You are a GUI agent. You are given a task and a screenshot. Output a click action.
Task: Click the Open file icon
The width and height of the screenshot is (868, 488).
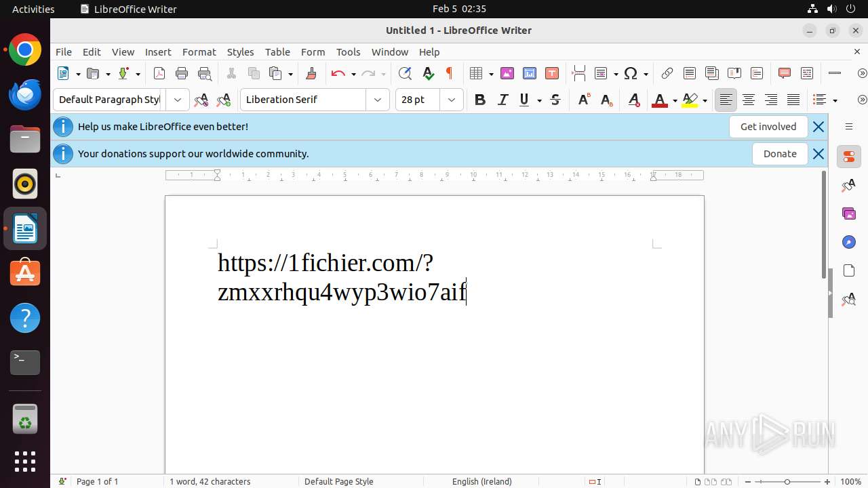(94, 73)
